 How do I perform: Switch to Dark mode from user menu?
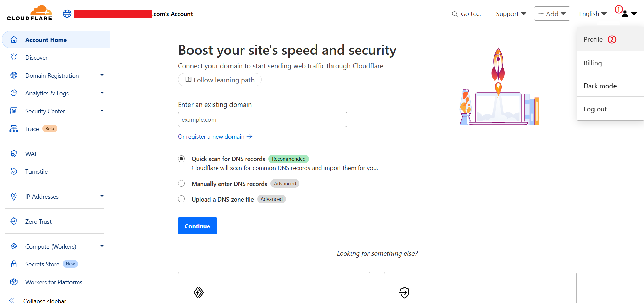point(610,86)
